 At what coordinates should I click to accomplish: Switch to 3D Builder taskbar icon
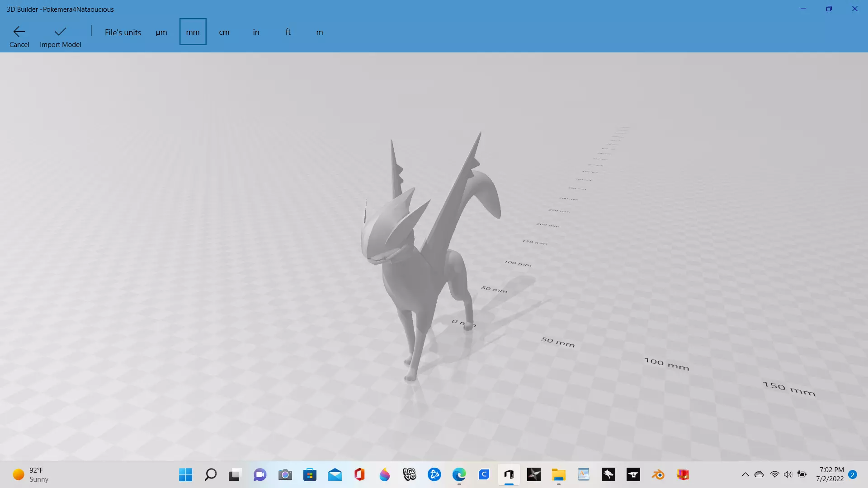[509, 475]
